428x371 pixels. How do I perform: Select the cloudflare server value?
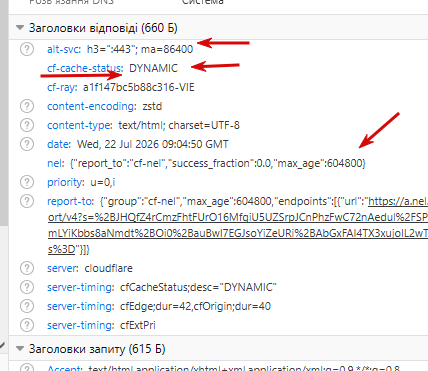click(x=108, y=268)
